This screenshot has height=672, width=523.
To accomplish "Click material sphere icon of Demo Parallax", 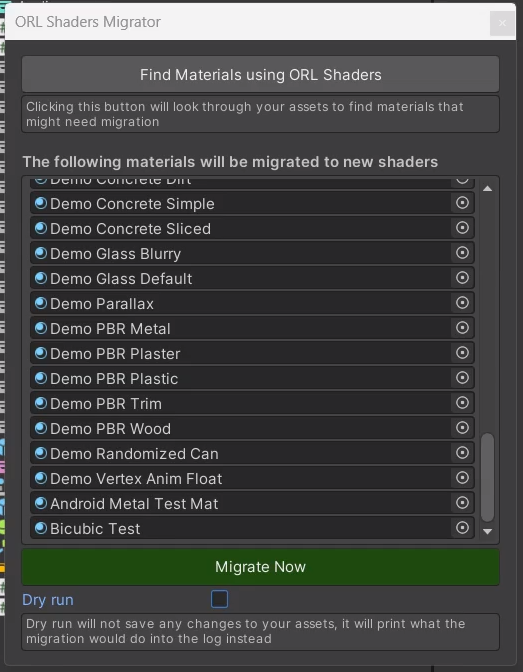I will click(x=41, y=303).
